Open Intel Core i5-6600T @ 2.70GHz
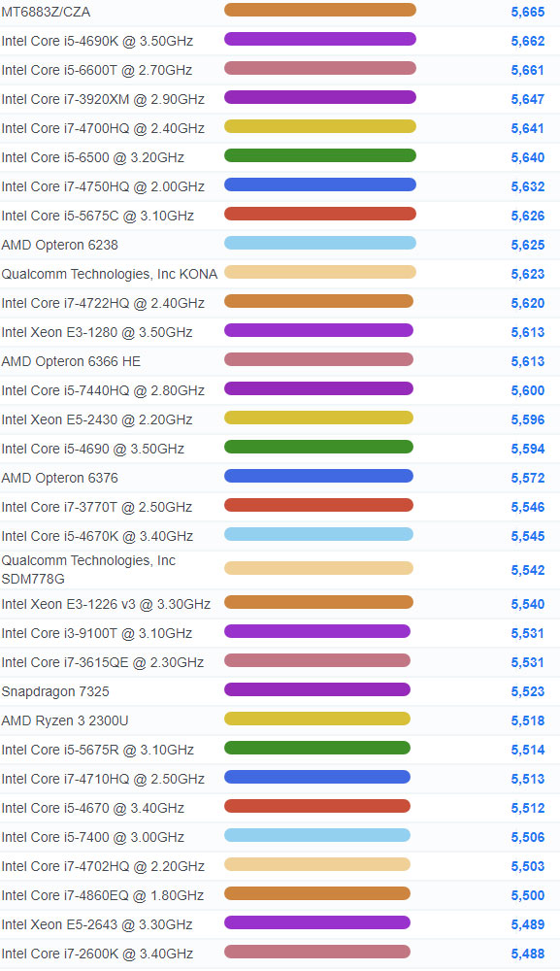 click(x=96, y=70)
